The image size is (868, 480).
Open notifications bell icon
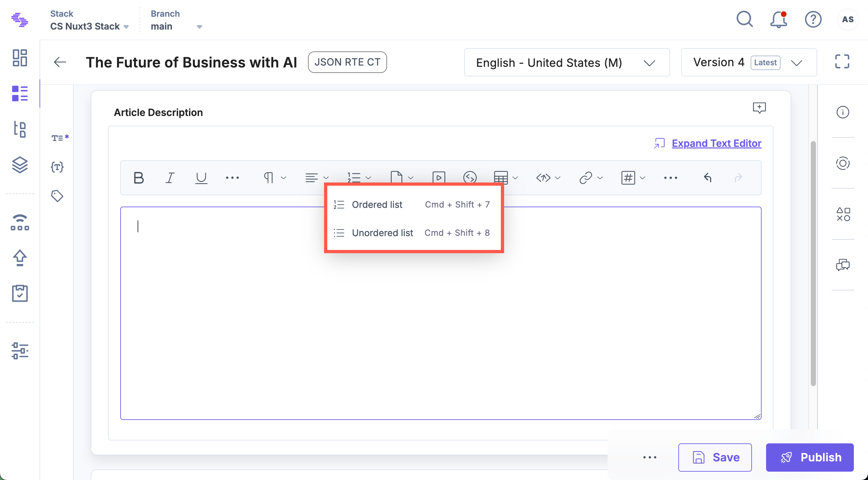pyautogui.click(x=779, y=20)
